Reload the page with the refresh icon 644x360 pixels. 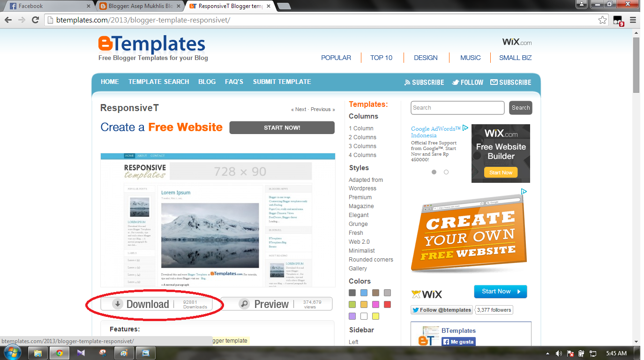35,20
